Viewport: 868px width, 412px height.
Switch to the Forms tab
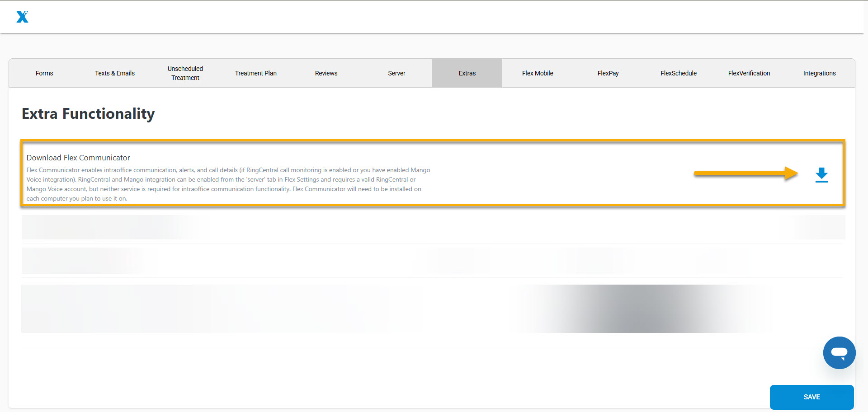(x=44, y=73)
